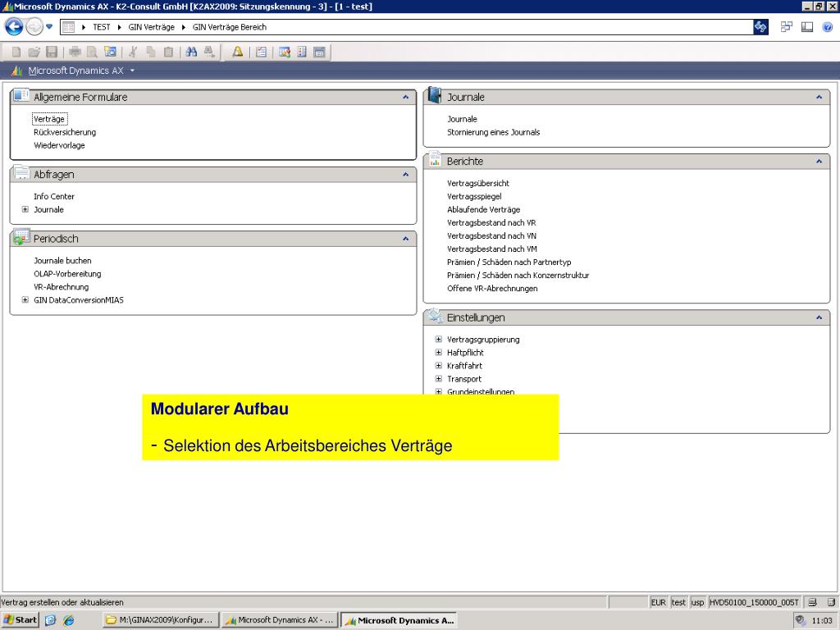Click the Cut scissors toolbar icon
840x630 pixels.
point(134,52)
